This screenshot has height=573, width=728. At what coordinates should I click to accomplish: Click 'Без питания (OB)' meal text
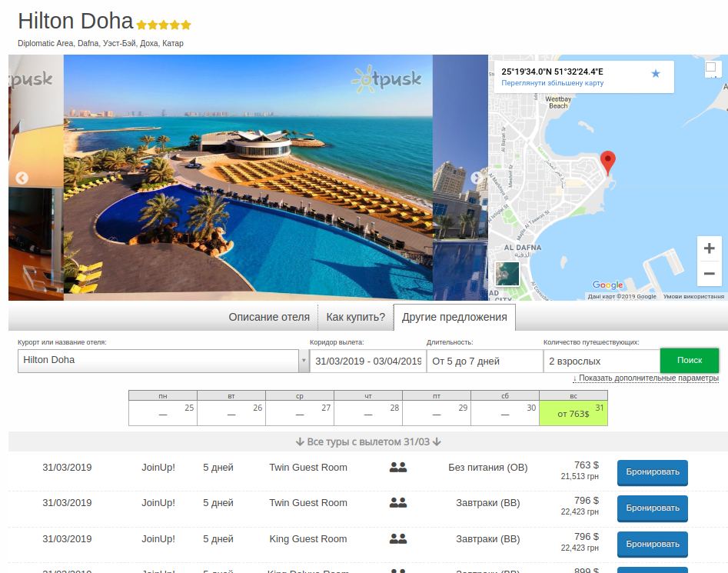(488, 468)
